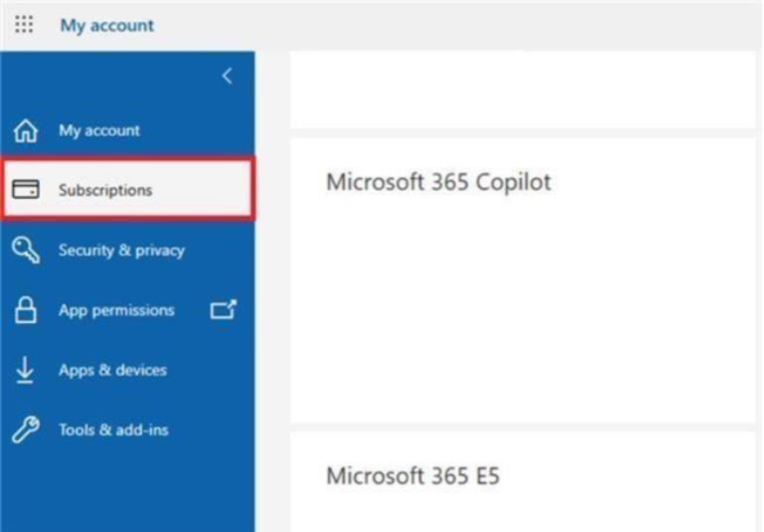The width and height of the screenshot is (764, 532).
Task: Select the Subscriptions menu item
Action: pyautogui.click(x=127, y=189)
